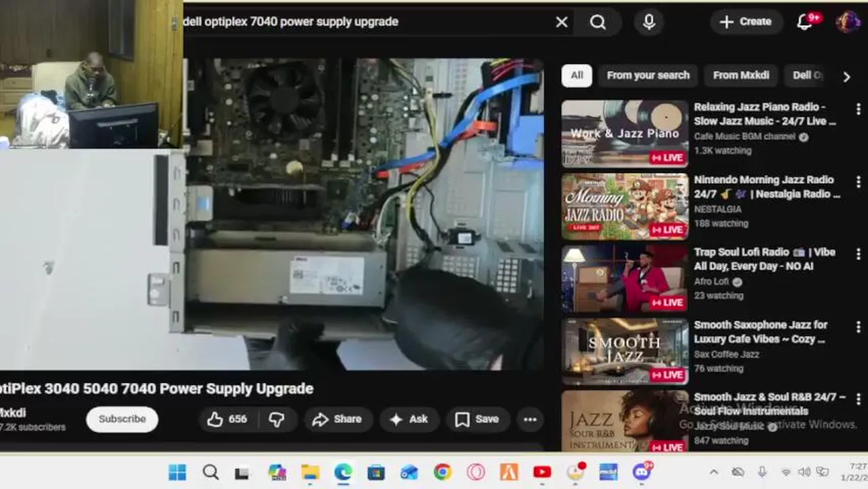Click the Power Supply Upgrade video title
868x489 pixels.
coord(157,388)
